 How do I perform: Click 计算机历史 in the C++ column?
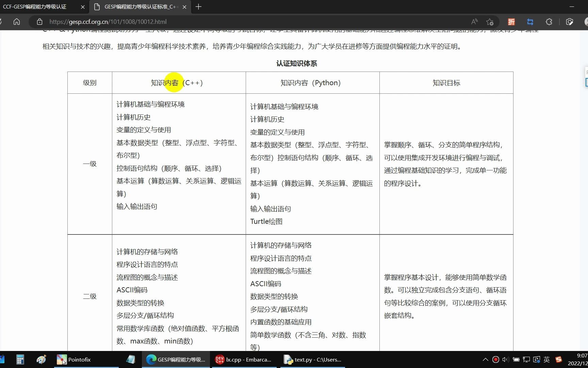(x=133, y=117)
